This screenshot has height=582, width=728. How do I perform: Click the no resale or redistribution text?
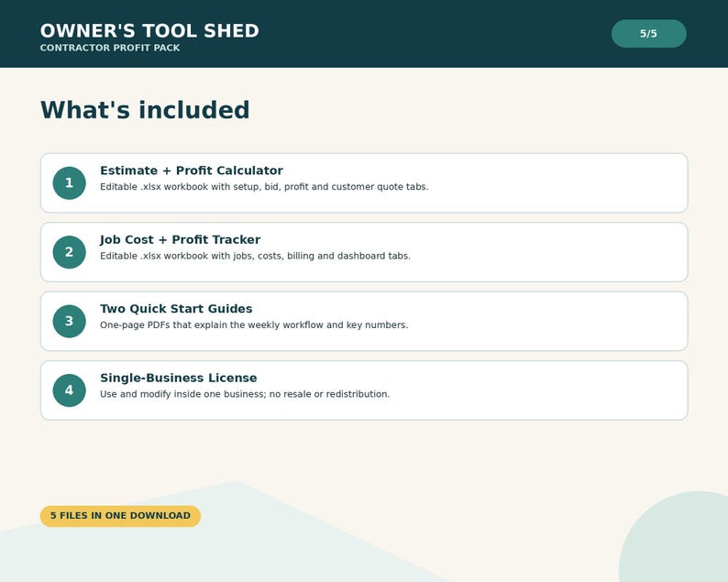245,394
